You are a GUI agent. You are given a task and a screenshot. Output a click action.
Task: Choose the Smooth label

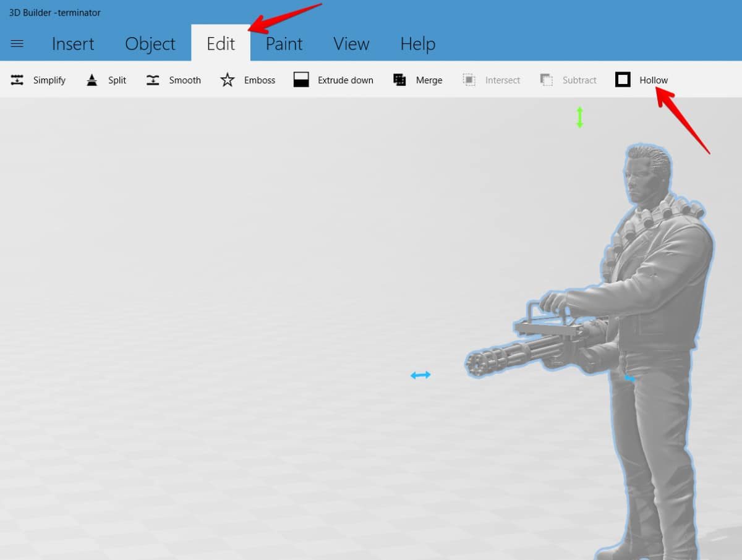pos(185,80)
